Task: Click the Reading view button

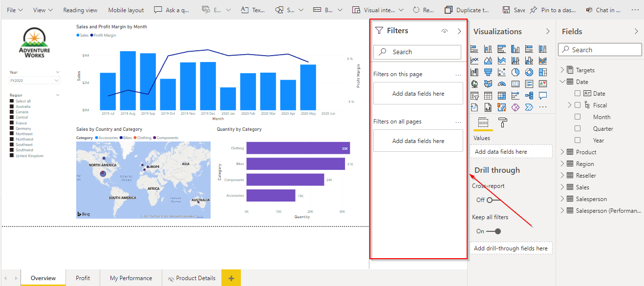Action: point(80,10)
